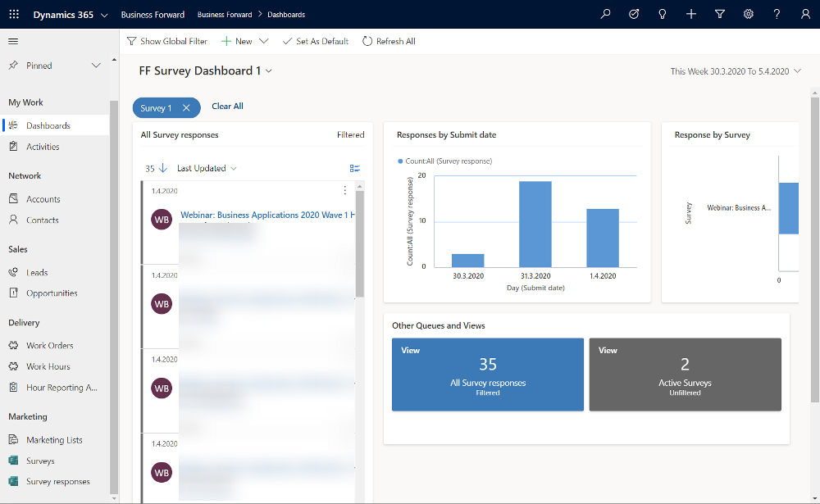Screen dimensions: 820x504
Task: Open the FF Survey Dashboard 1 selector
Action: click(206, 70)
